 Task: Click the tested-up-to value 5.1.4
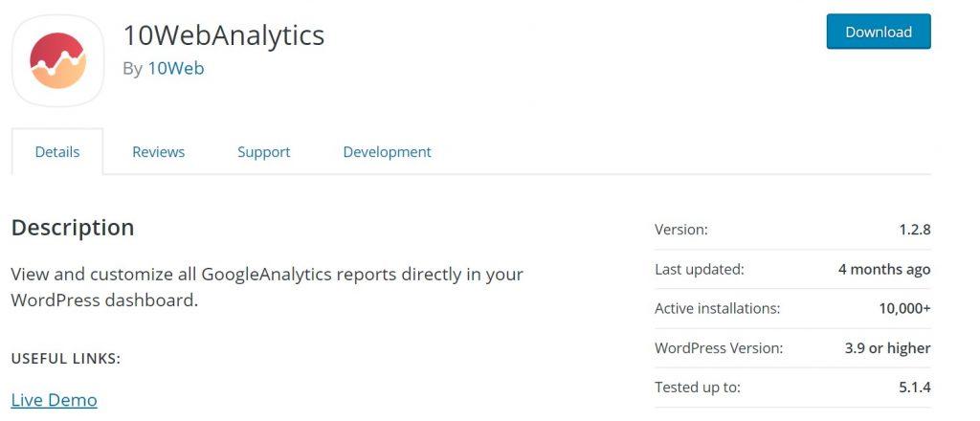click(x=914, y=388)
